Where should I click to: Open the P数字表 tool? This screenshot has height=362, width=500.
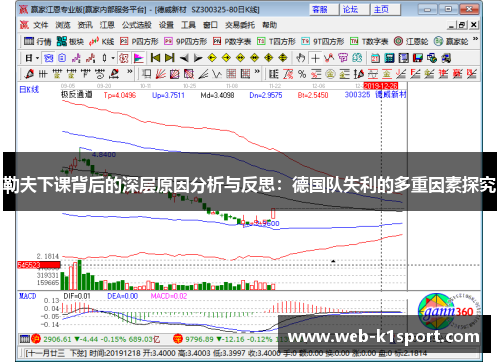pyautogui.click(x=232, y=41)
